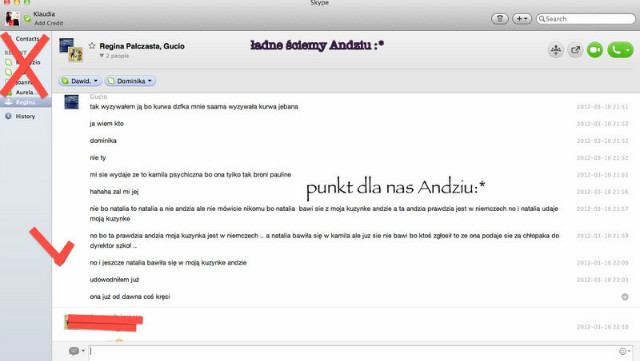The image size is (640, 361).
Task: Click the Klaudia profile avatar
Action: click(12, 18)
